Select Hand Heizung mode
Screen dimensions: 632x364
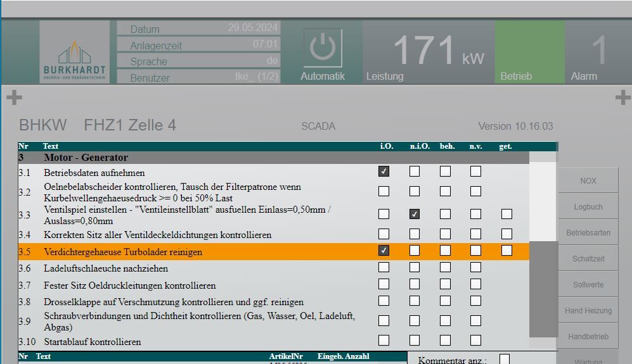click(588, 311)
